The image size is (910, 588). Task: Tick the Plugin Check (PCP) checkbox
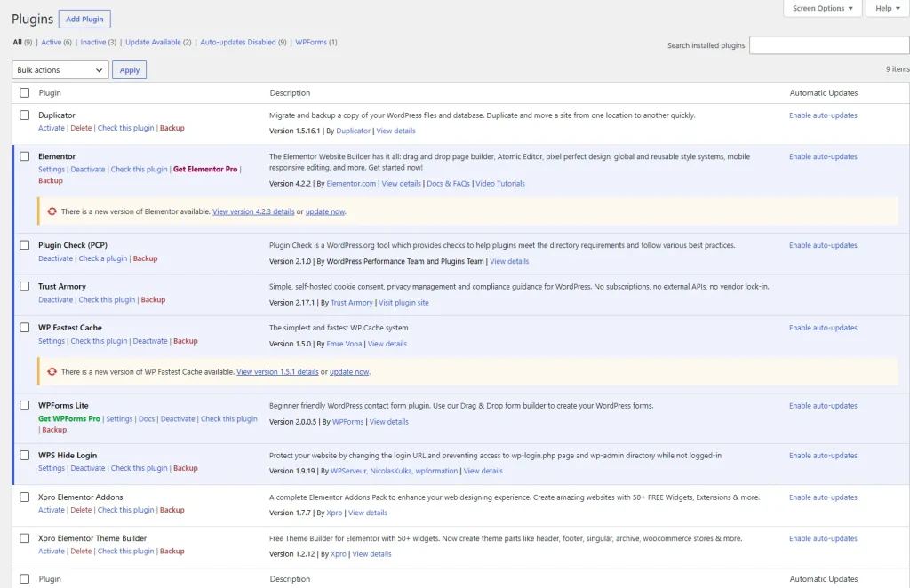24,245
